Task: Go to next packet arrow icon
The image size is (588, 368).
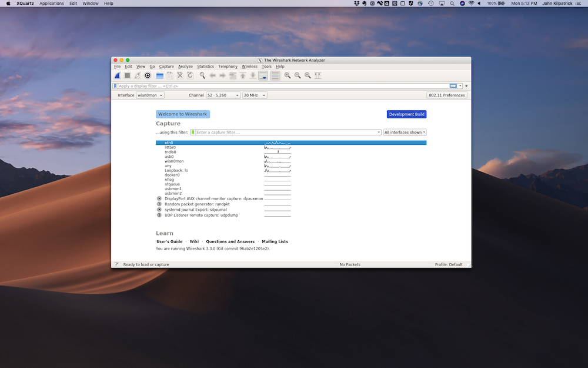Action: pos(222,75)
